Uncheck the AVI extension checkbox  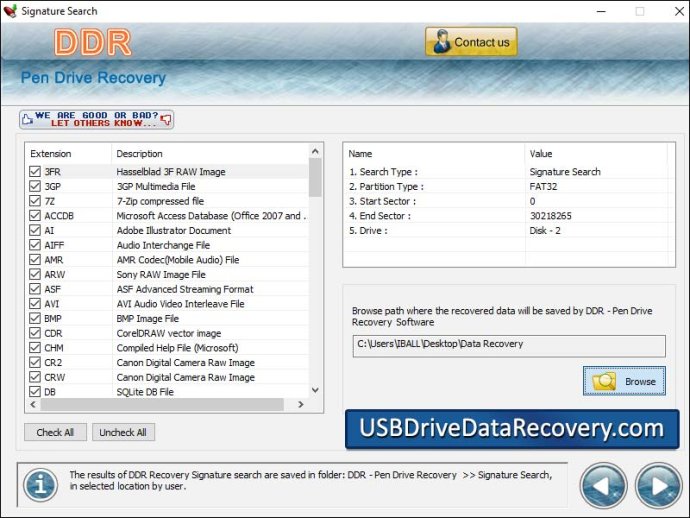point(35,304)
